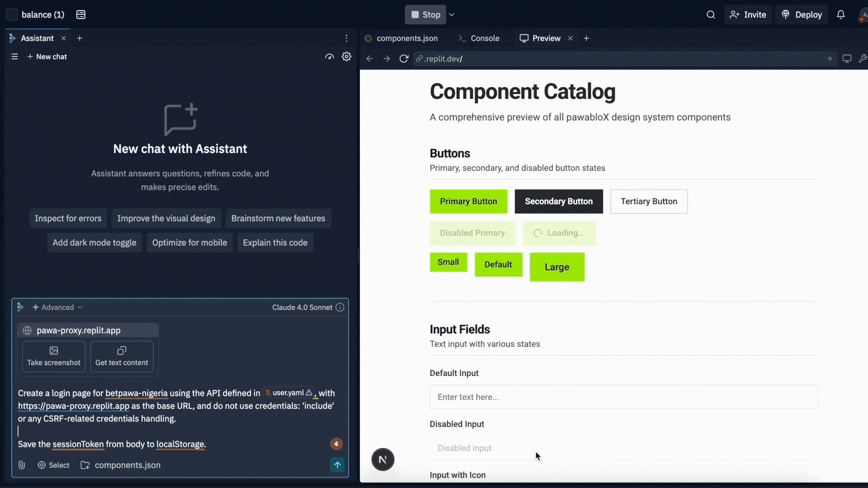Click the Secondary Button in the preview
Screen dimensions: 868x488
(559, 202)
